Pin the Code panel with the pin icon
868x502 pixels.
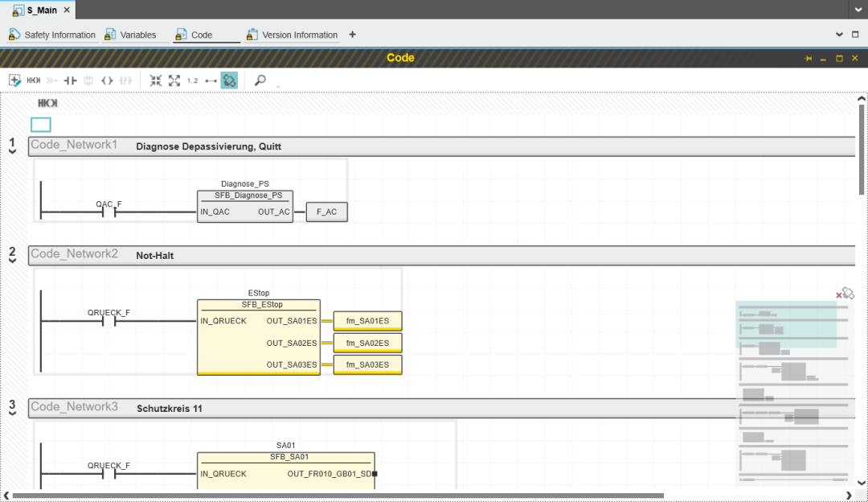(x=809, y=58)
